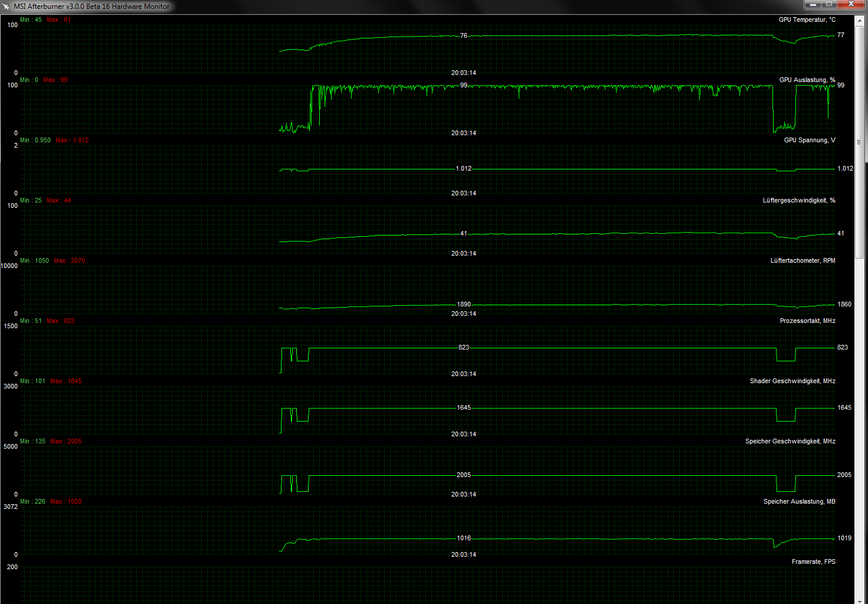Click marker value '1016' in memory usage graph
The height and width of the screenshot is (604, 868).
click(464, 538)
